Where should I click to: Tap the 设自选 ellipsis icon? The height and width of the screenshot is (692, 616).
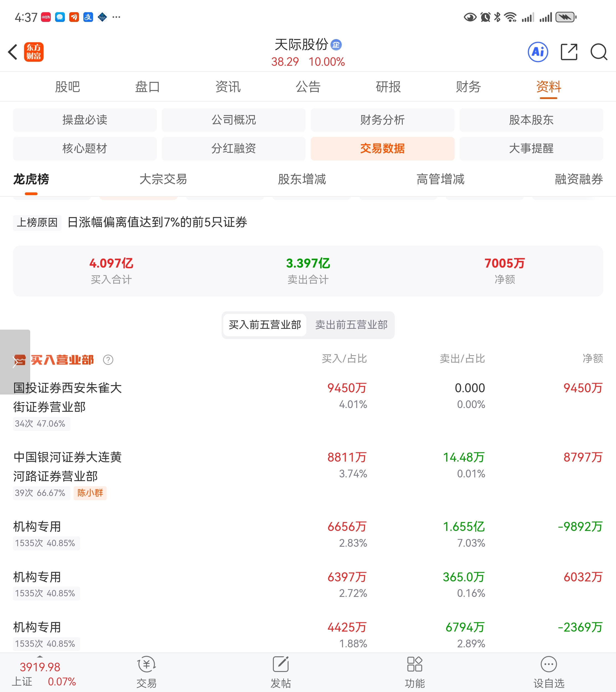[x=549, y=665]
